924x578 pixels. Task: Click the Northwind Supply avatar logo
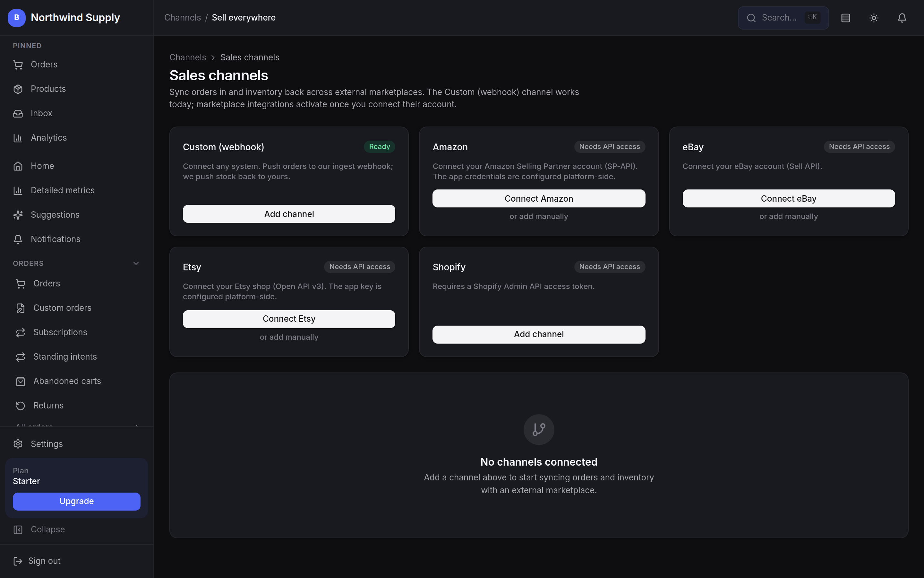[16, 18]
